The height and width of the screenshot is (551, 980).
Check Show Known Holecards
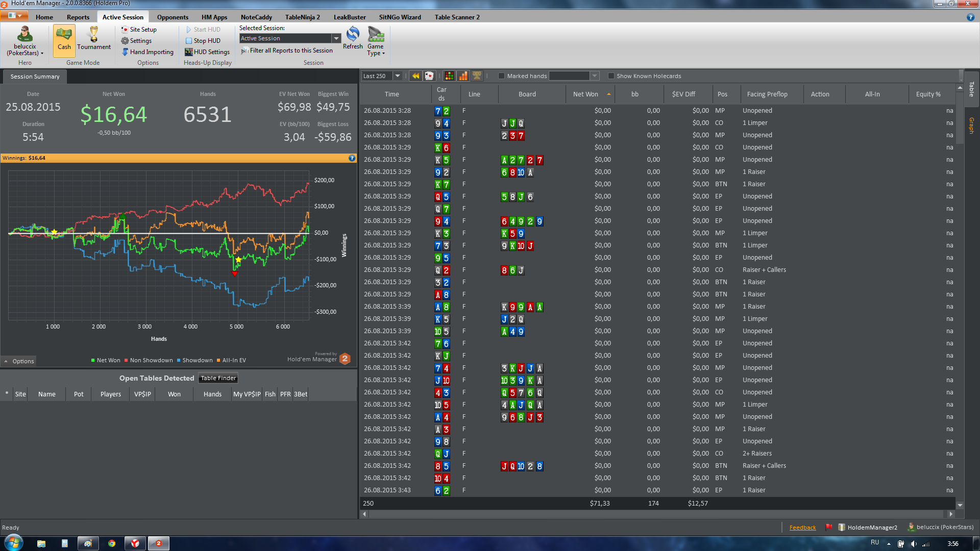tap(611, 76)
